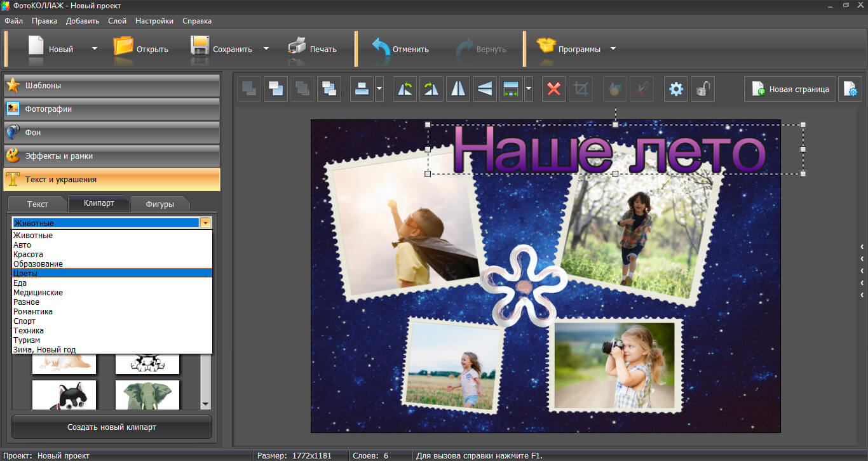Open the Файл menu
This screenshot has width=868, height=461.
click(13, 21)
